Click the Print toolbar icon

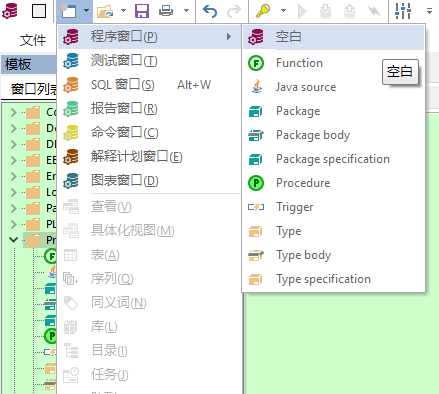[166, 11]
